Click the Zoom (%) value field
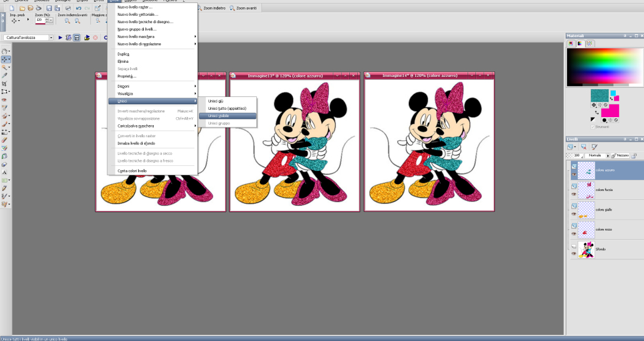 click(40, 20)
